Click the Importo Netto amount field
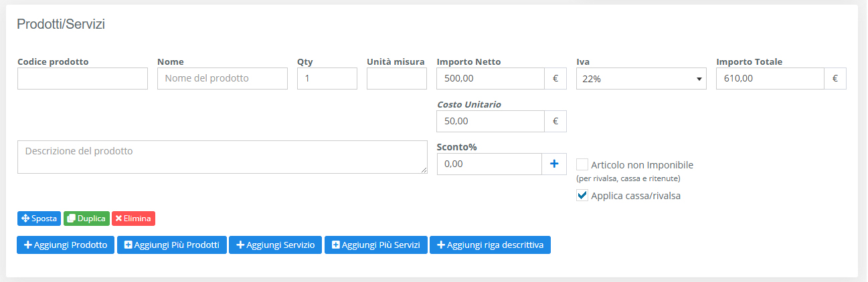The height and width of the screenshot is (282, 868). point(490,79)
